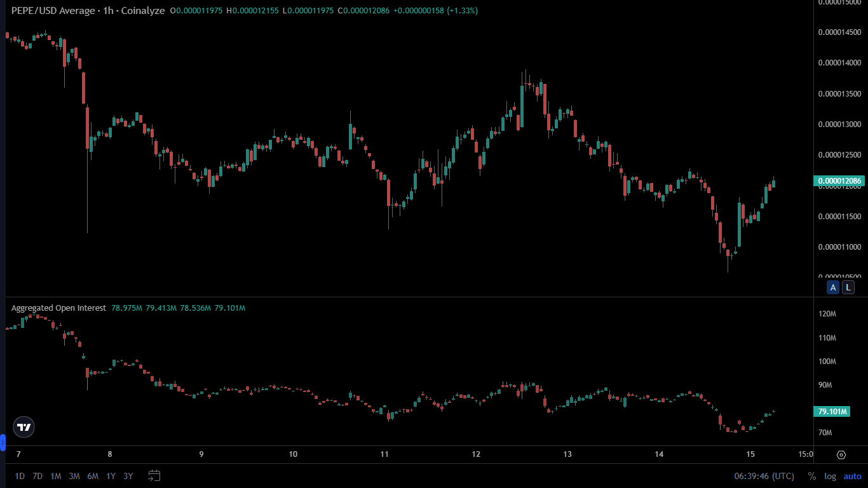Apply the 1Y date range
The width and height of the screenshot is (868, 488).
point(109,475)
